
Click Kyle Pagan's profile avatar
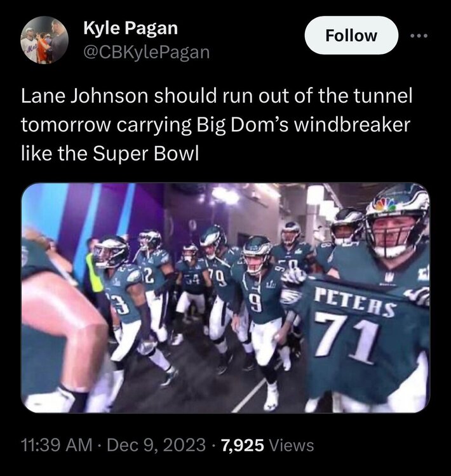point(44,40)
